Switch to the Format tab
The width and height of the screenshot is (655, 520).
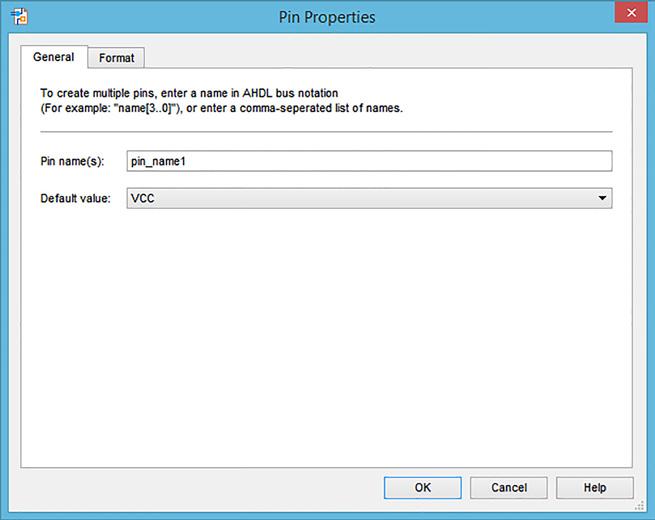[x=117, y=58]
